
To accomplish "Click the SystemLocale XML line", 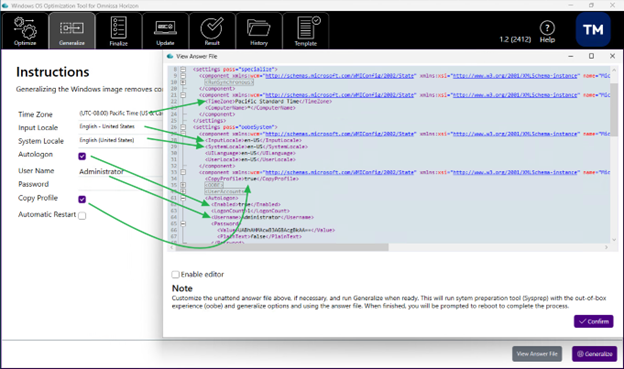I will (257, 146).
